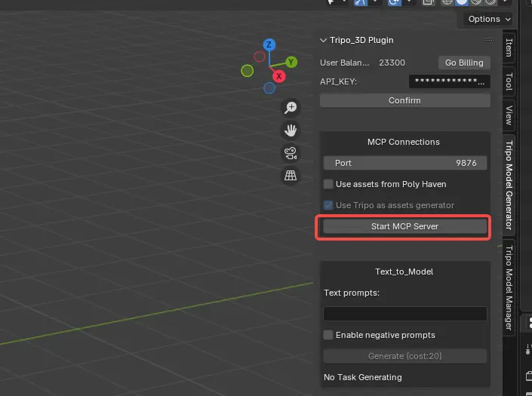The height and width of the screenshot is (396, 532).
Task: Click the Port 9876 value field
Action: tap(404, 163)
